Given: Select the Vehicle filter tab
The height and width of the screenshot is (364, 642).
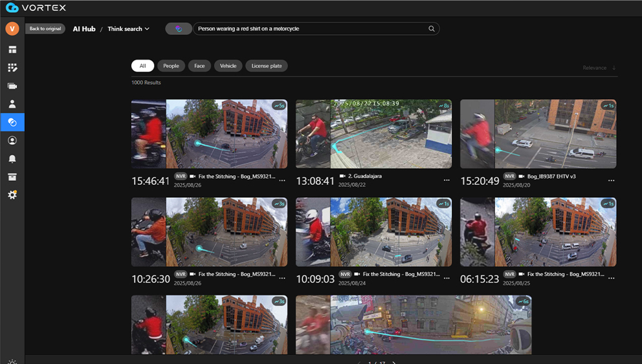Looking at the screenshot, I should point(228,66).
